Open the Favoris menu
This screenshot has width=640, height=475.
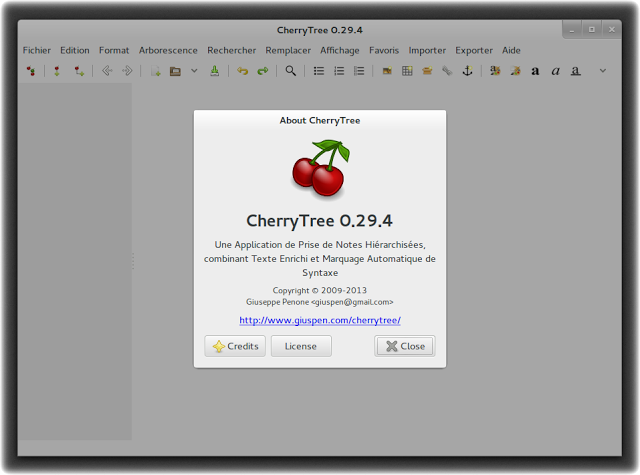click(384, 50)
